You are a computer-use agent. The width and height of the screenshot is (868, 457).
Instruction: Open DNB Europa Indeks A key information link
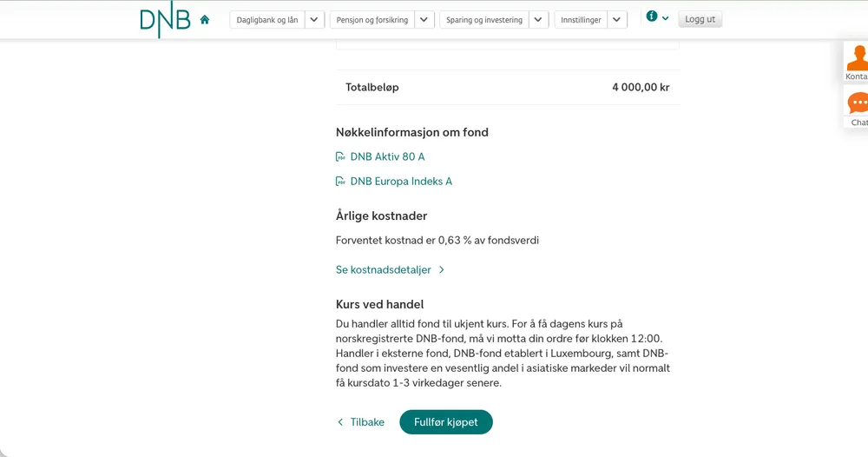click(x=401, y=181)
